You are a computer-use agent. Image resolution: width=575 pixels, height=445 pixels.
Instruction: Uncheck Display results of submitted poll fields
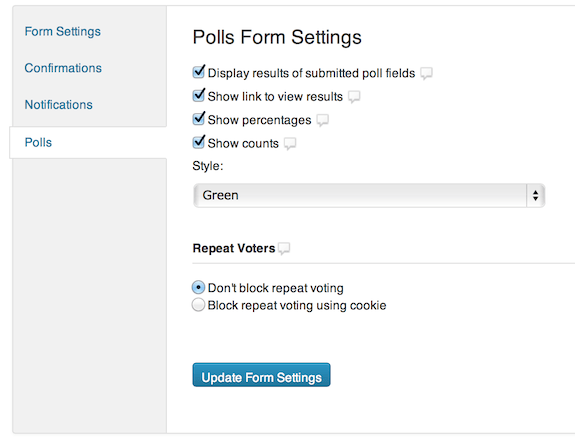[198, 71]
